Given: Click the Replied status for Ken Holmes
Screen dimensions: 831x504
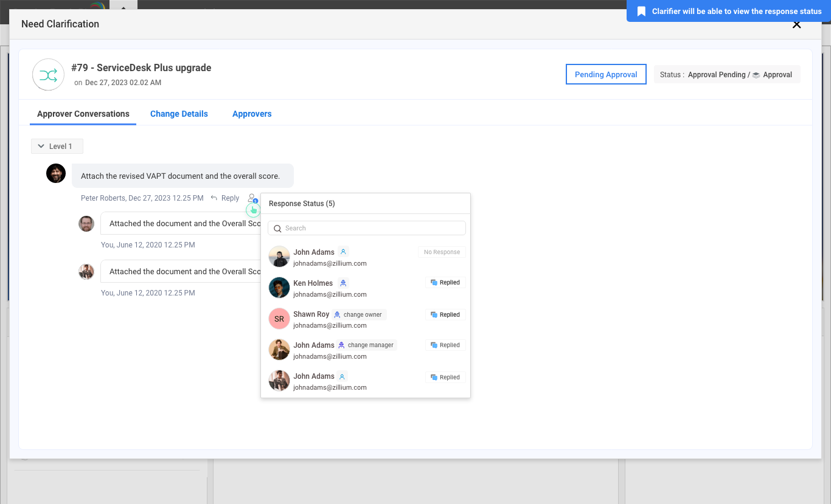Looking at the screenshot, I should tap(445, 283).
